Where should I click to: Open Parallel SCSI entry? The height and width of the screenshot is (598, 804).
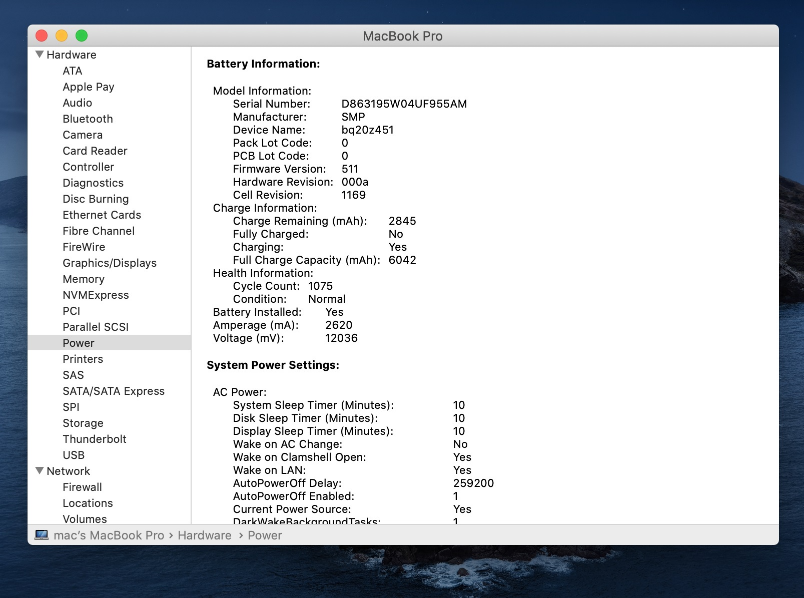[x=95, y=327]
